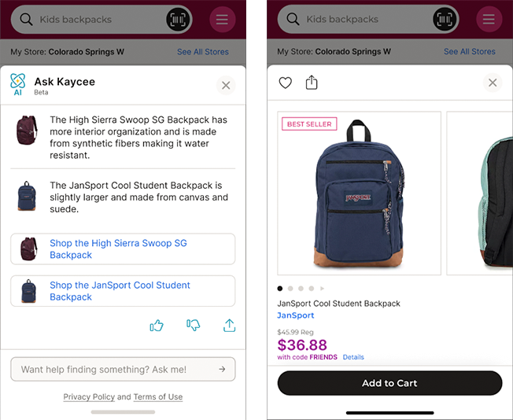Share the JanSport product using share icon
The width and height of the screenshot is (513, 420).
[312, 83]
